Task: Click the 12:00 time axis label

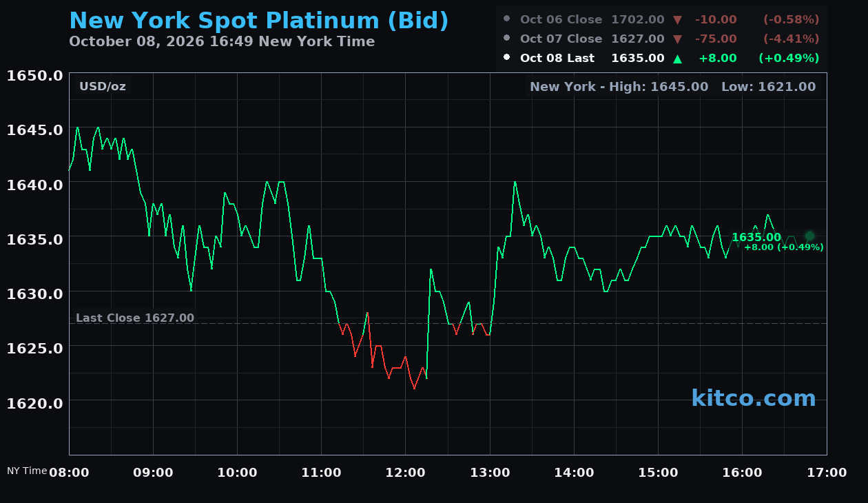Action: (406, 473)
